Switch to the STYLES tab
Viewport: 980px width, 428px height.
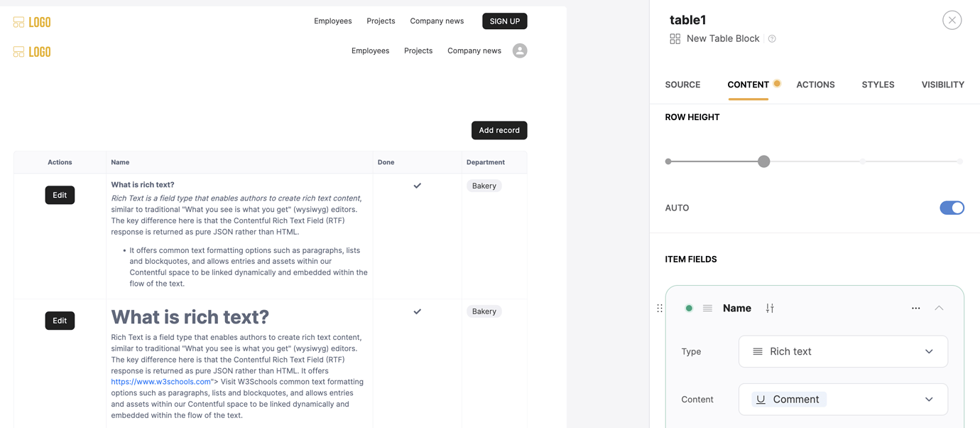[x=878, y=85]
